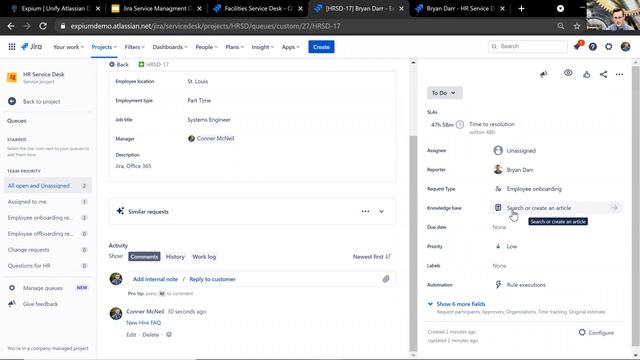Viewport: 640px width, 360px height.
Task: Toggle watch issue eye icon
Action: tap(568, 73)
